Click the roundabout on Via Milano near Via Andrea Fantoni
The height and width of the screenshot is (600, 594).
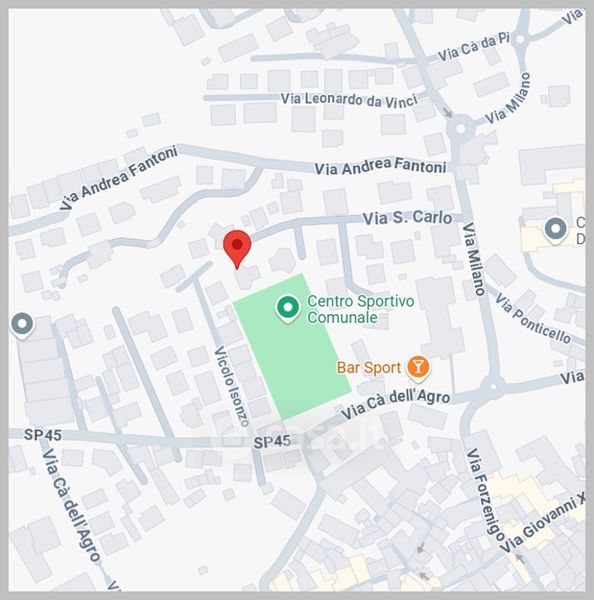pyautogui.click(x=460, y=128)
